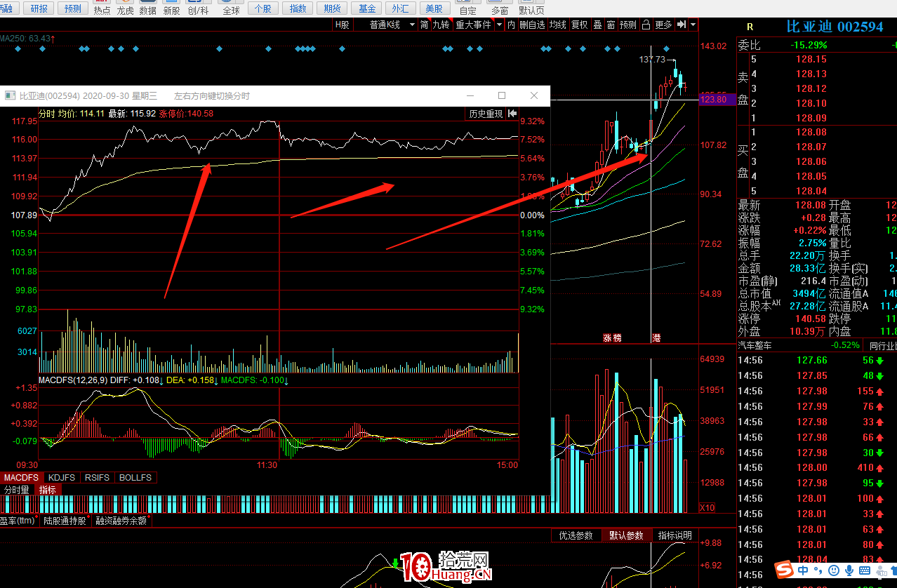897x588 pixels.
Task: Open the 更多 more options menu
Action: [x=663, y=25]
